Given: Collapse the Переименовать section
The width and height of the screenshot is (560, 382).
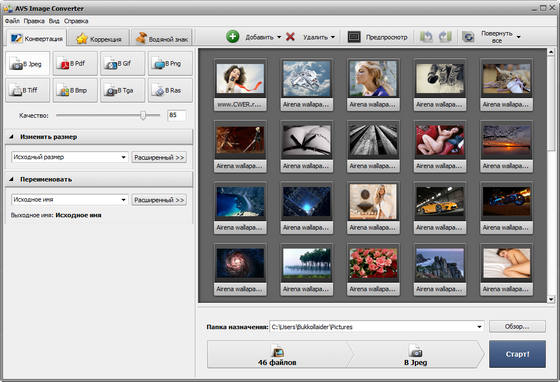Looking at the screenshot, I should point(11,179).
